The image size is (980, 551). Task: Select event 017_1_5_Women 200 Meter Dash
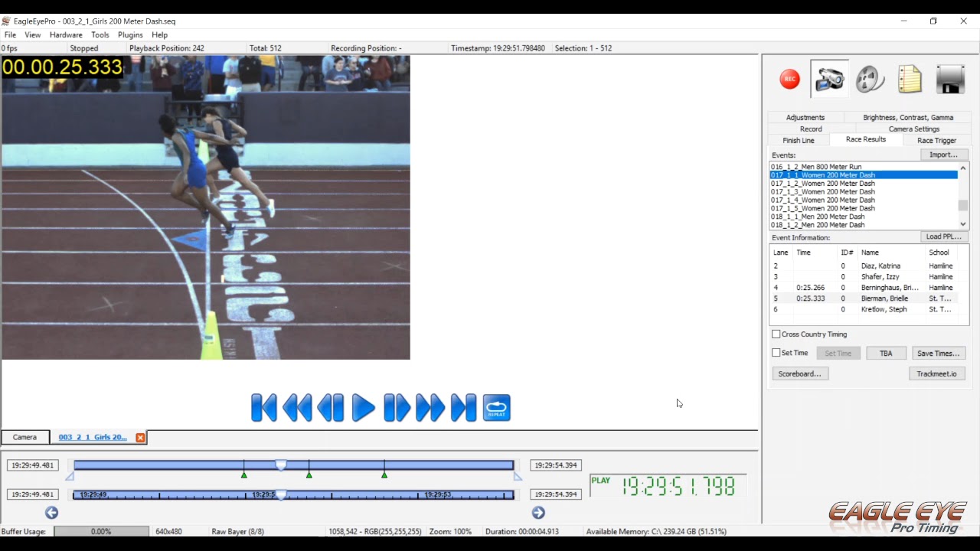864,208
